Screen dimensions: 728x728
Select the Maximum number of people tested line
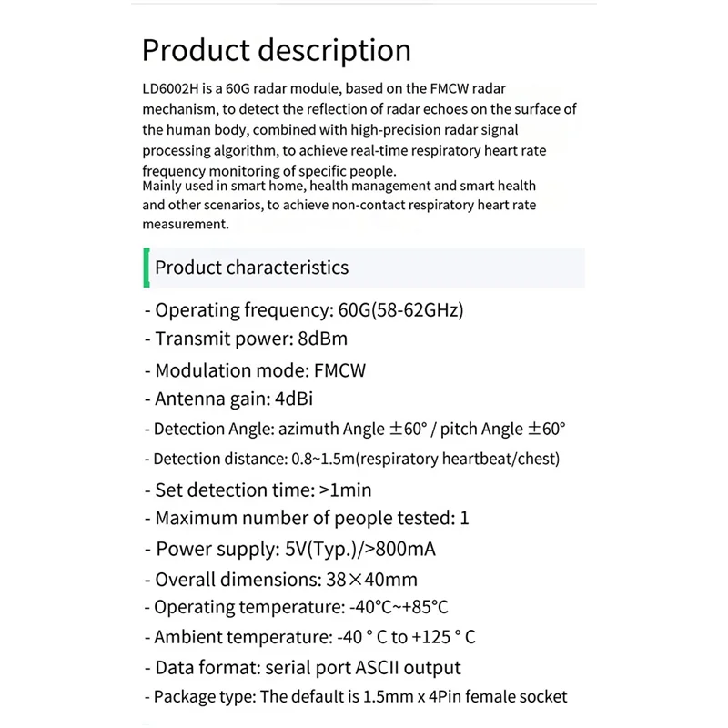point(307,519)
